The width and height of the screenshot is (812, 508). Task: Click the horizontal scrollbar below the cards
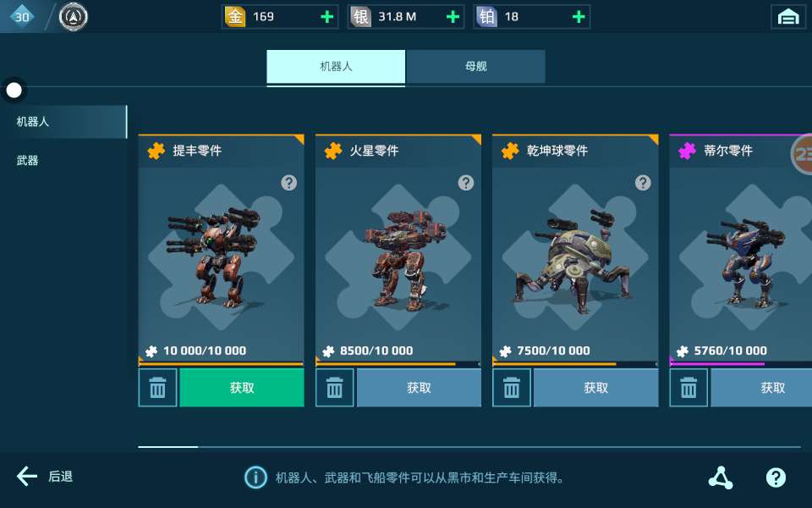469,446
